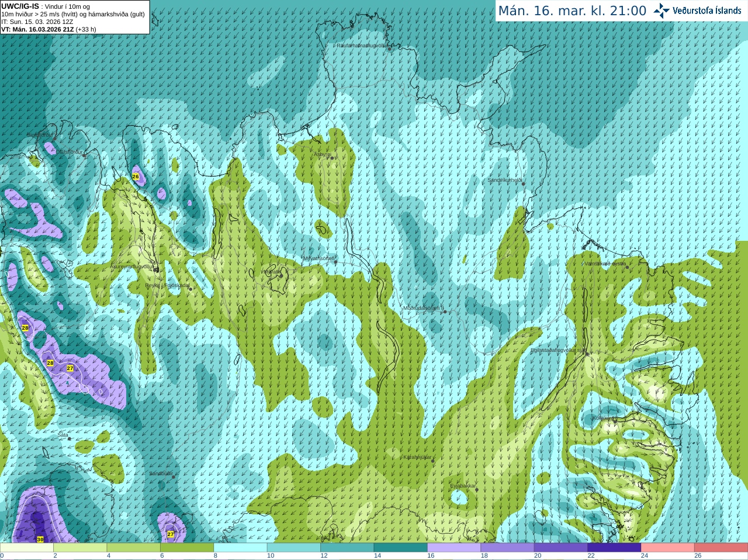Select the Kárahnjúkar station marker
The width and height of the screenshot is (748, 560).
tap(432, 461)
